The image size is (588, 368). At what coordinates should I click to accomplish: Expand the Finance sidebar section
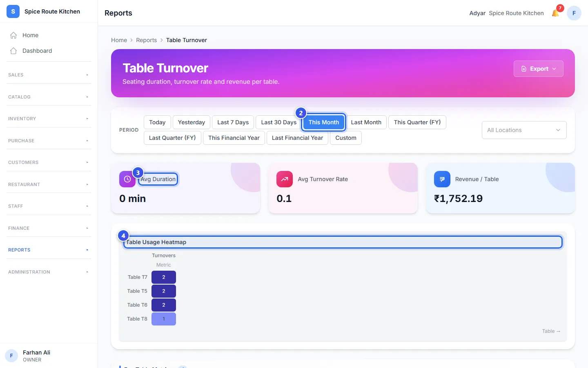point(49,228)
